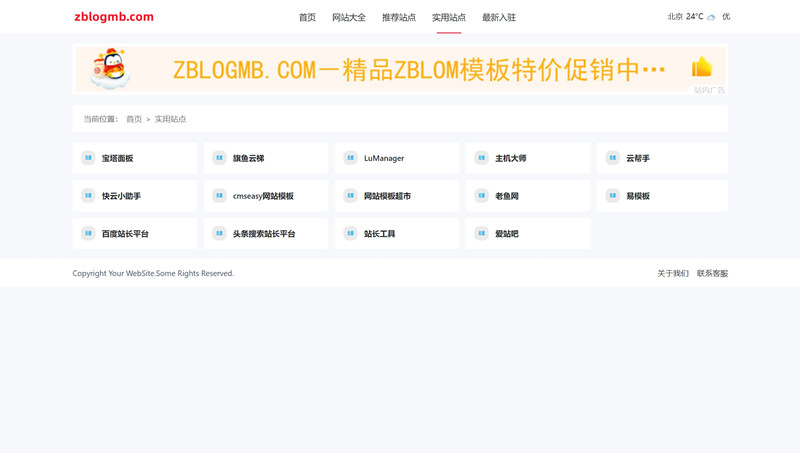This screenshot has height=453, width=800.
Task: Click the icon beside 老鱼网
Action: [x=482, y=195]
